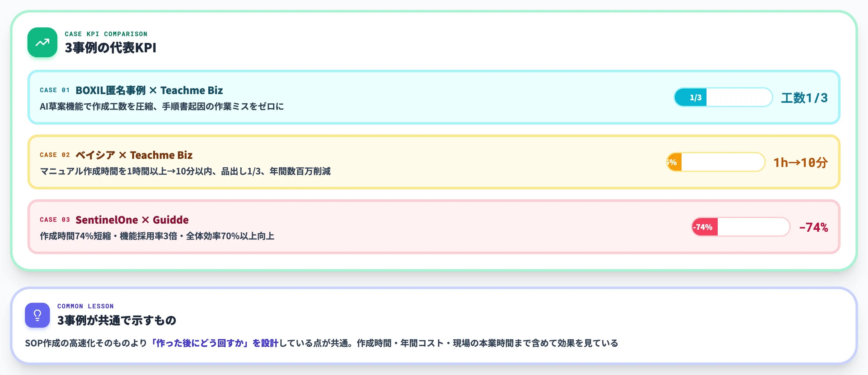Click the "工数1/3" KPI value

point(804,97)
